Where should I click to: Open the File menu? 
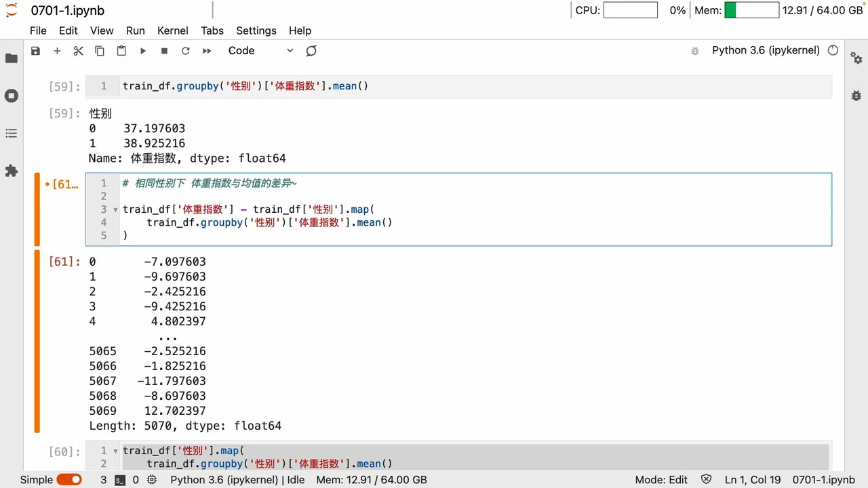pyautogui.click(x=38, y=30)
